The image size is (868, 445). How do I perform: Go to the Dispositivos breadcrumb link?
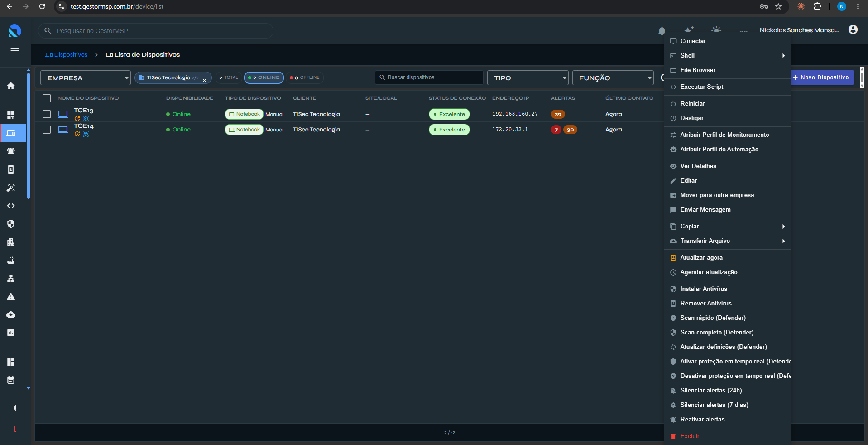point(67,55)
